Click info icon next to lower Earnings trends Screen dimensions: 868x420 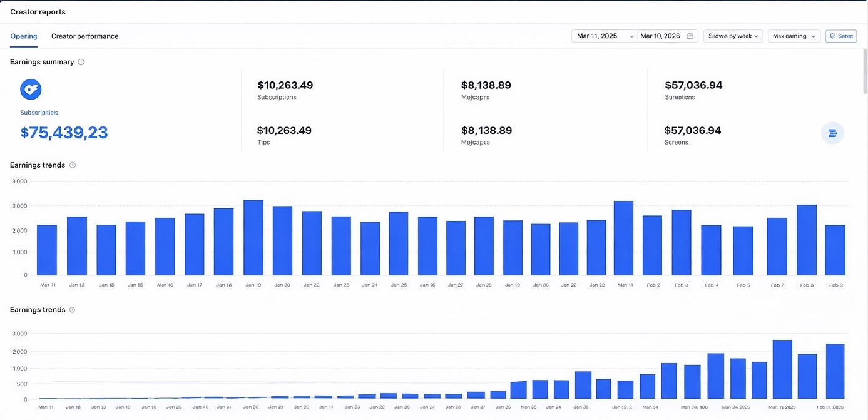pyautogui.click(x=73, y=310)
